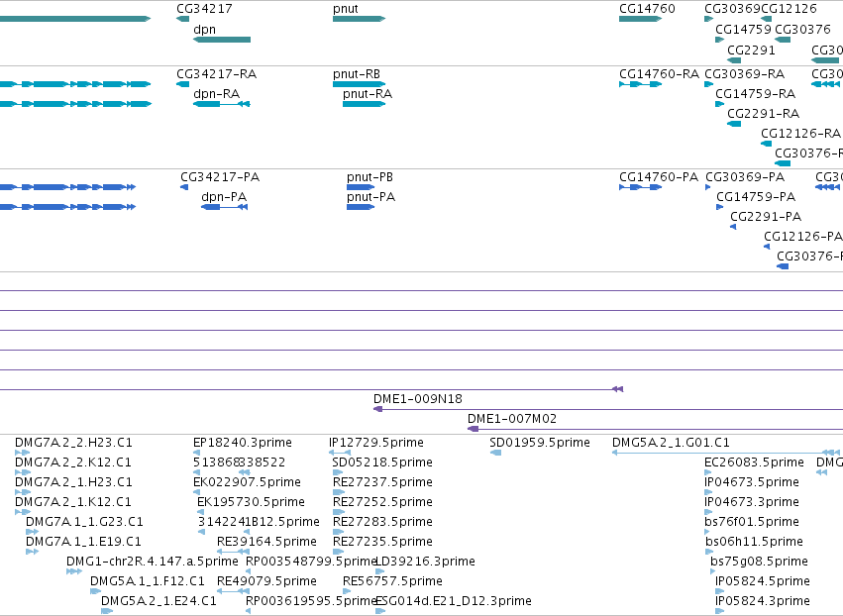Click protein label CG12126-PA
The image size is (843, 616).
[802, 237]
